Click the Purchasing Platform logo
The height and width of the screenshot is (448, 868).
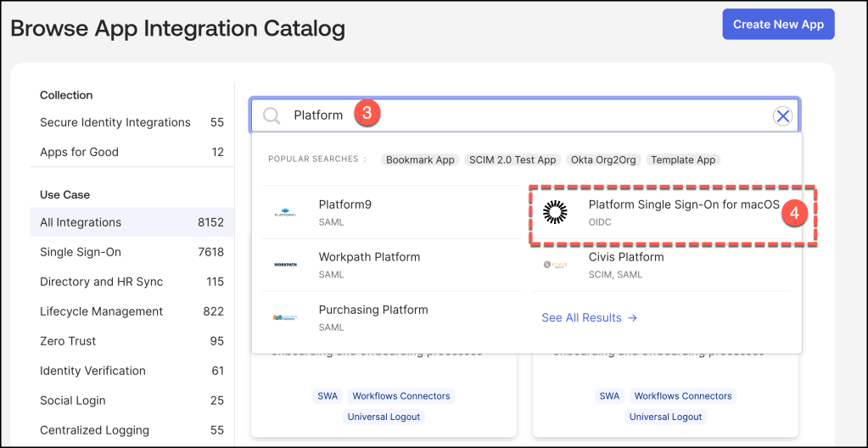pos(285,317)
